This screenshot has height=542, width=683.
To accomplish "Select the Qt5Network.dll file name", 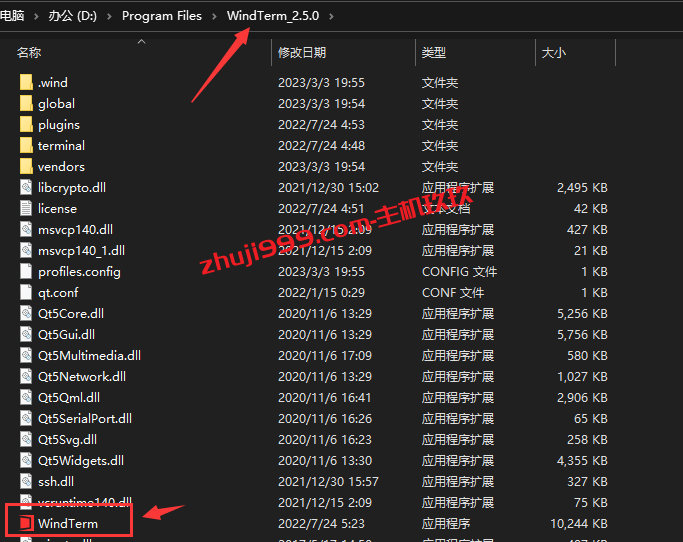I will [82, 376].
